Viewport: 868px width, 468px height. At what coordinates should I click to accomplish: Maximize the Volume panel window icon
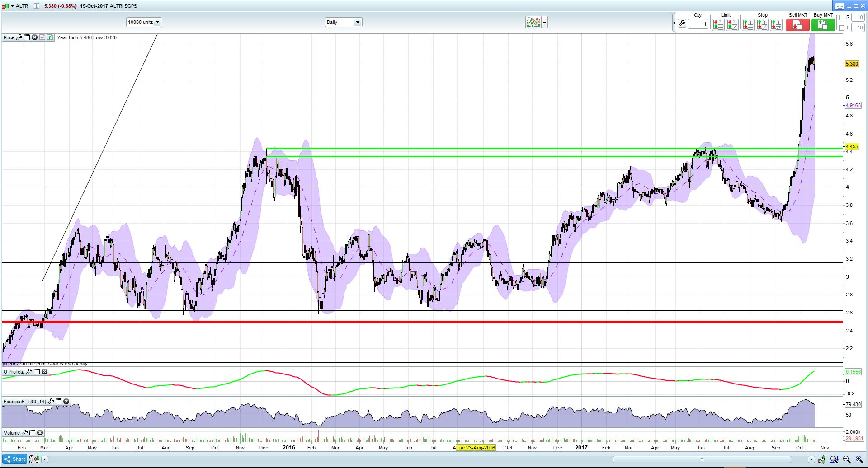33,433
